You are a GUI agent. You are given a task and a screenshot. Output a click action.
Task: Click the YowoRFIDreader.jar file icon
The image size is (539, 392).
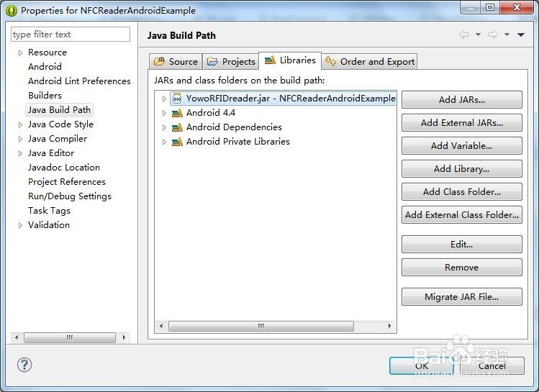click(x=177, y=99)
